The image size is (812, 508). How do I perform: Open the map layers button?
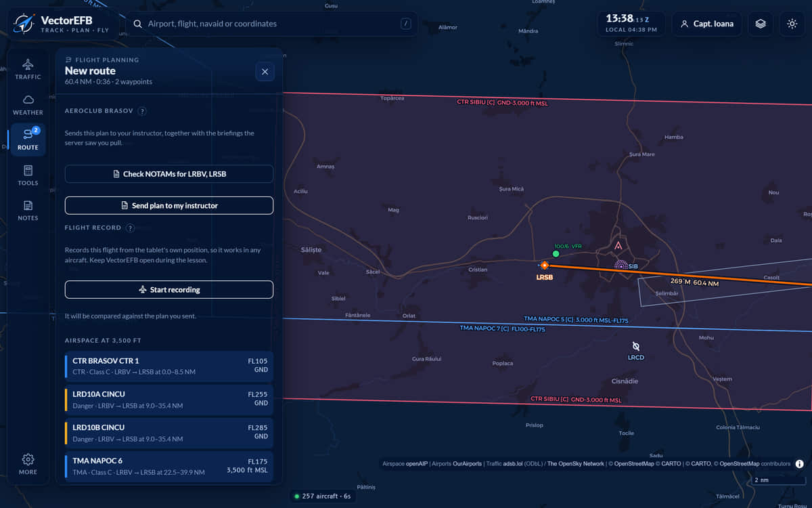(x=761, y=24)
